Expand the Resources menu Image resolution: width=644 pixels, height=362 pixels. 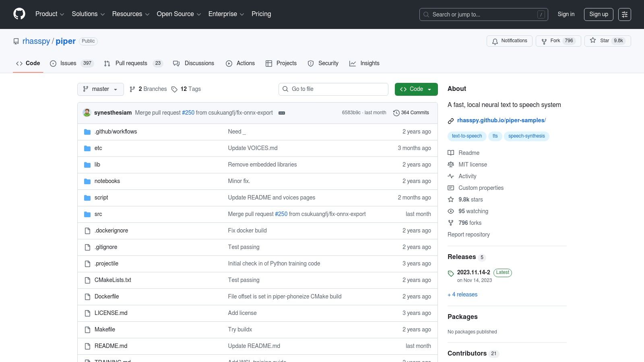131,14
